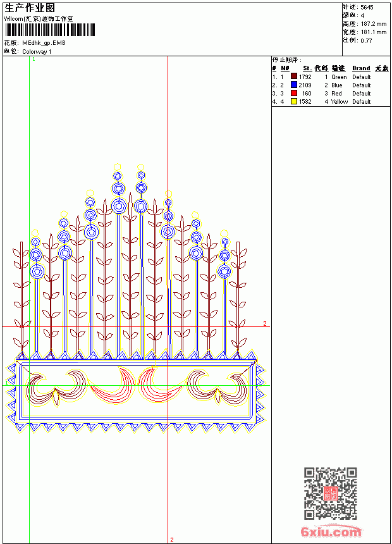This screenshot has height=544, width=392.
Task: Click the 'Red' description cell
Action: click(x=336, y=94)
